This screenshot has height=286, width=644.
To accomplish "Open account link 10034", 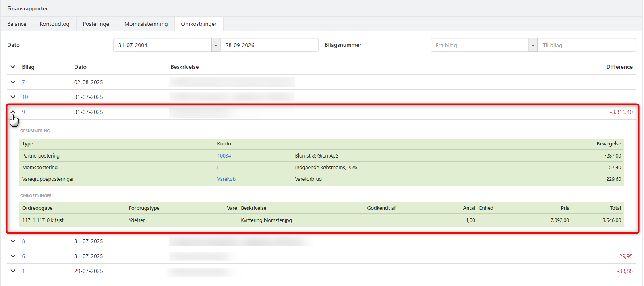I will coord(224,156).
